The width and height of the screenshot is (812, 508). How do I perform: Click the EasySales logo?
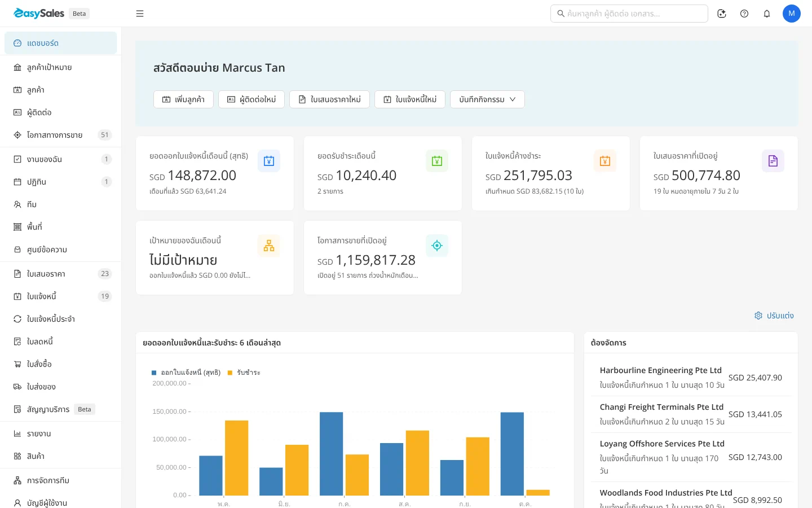tap(39, 14)
